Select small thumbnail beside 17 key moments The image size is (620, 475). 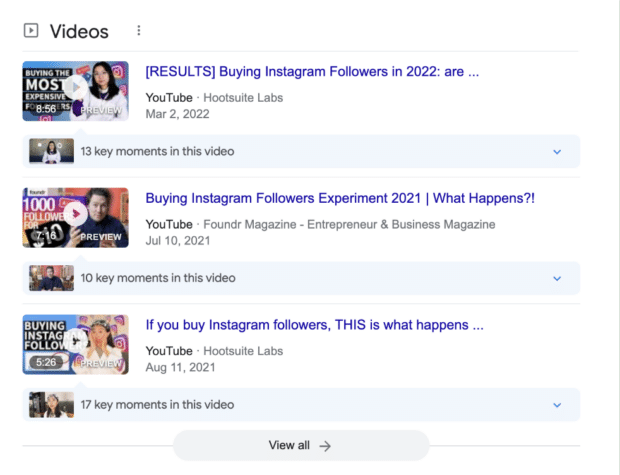pos(51,405)
